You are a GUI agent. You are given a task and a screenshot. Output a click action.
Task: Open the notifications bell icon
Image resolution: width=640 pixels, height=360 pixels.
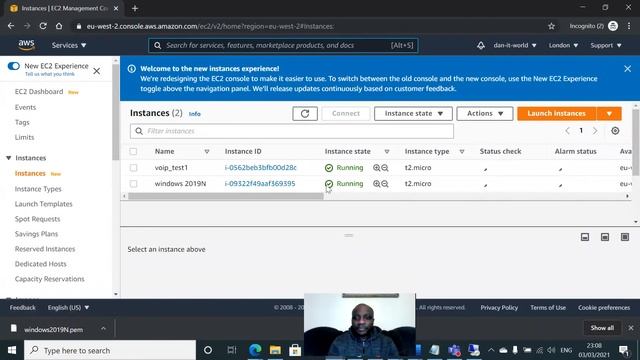tap(481, 45)
